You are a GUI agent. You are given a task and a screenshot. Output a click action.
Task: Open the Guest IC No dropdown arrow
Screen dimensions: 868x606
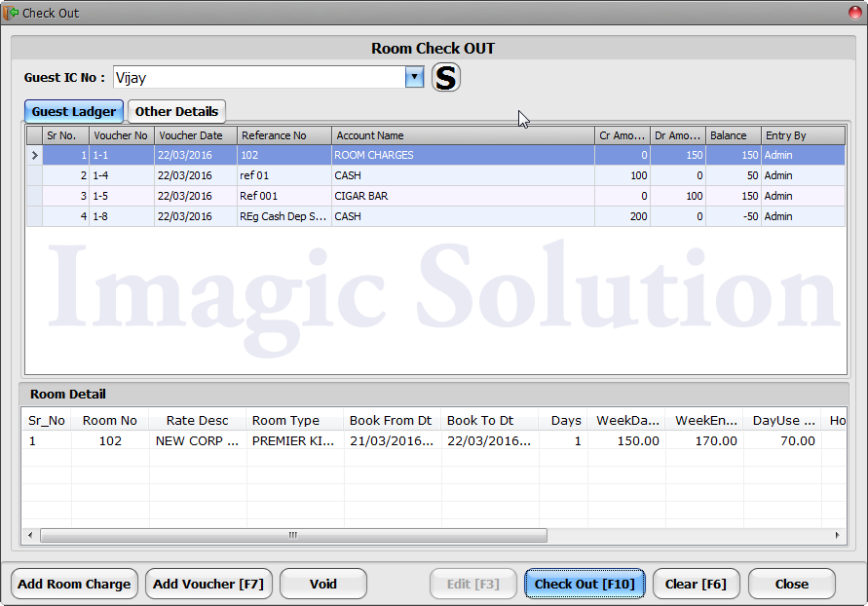point(414,77)
